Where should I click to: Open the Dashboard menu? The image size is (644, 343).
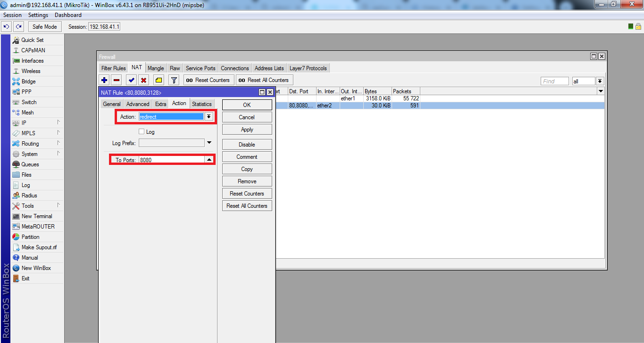tap(68, 15)
